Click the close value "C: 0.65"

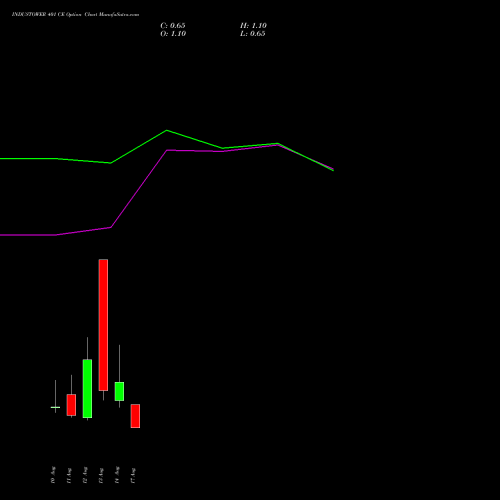point(173,26)
